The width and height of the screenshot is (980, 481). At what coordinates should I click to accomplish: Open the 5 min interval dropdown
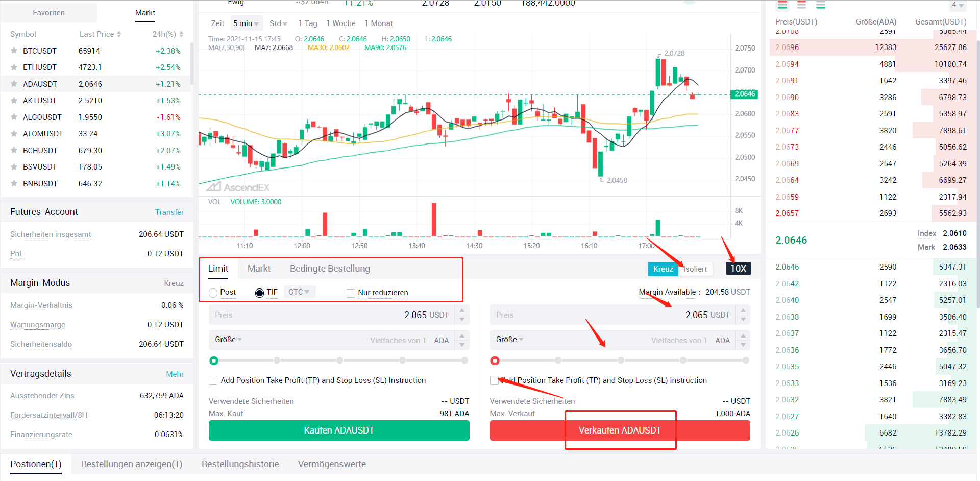(246, 23)
